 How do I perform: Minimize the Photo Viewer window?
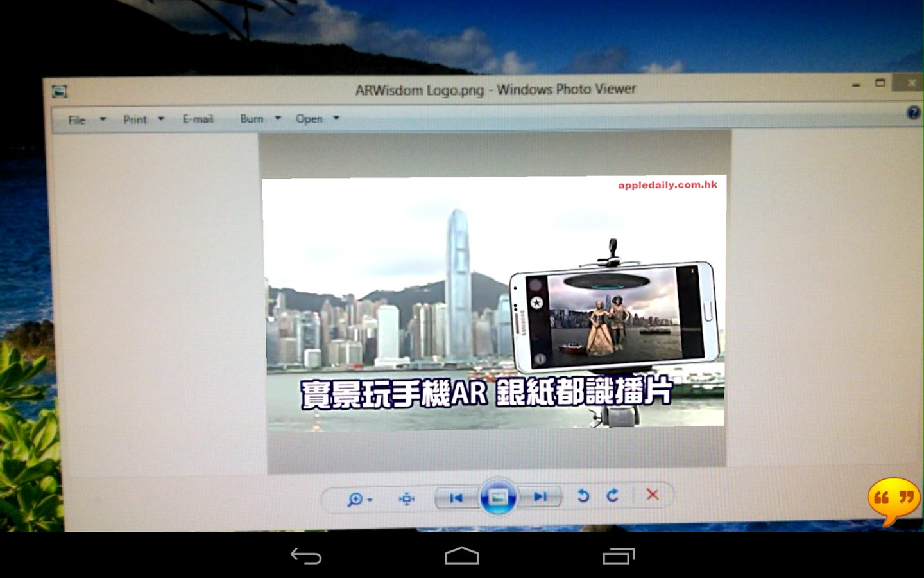click(856, 84)
